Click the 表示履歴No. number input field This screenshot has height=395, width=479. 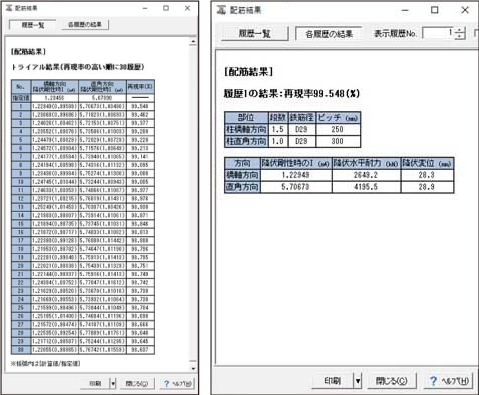(x=438, y=33)
